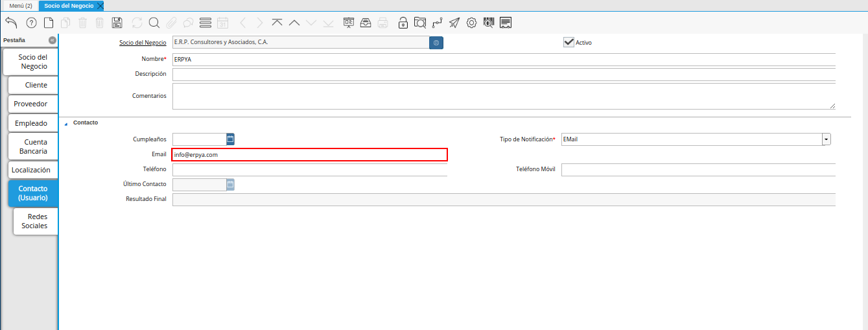Save the record with the floppy disk icon
The width and height of the screenshot is (868, 330).
[117, 23]
